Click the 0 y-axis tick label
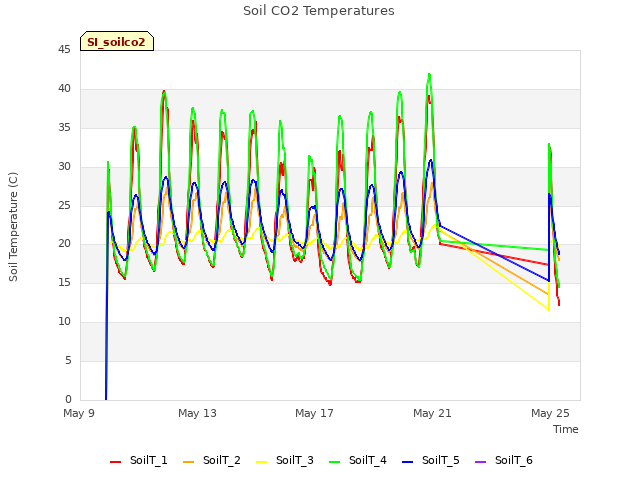The height and width of the screenshot is (480, 640). pos(68,399)
